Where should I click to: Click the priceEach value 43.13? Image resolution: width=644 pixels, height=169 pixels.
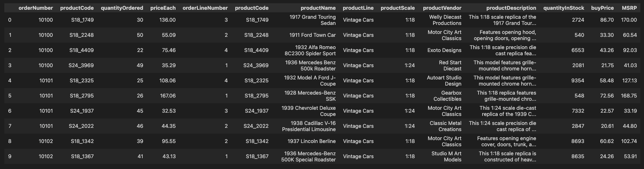(x=169, y=156)
